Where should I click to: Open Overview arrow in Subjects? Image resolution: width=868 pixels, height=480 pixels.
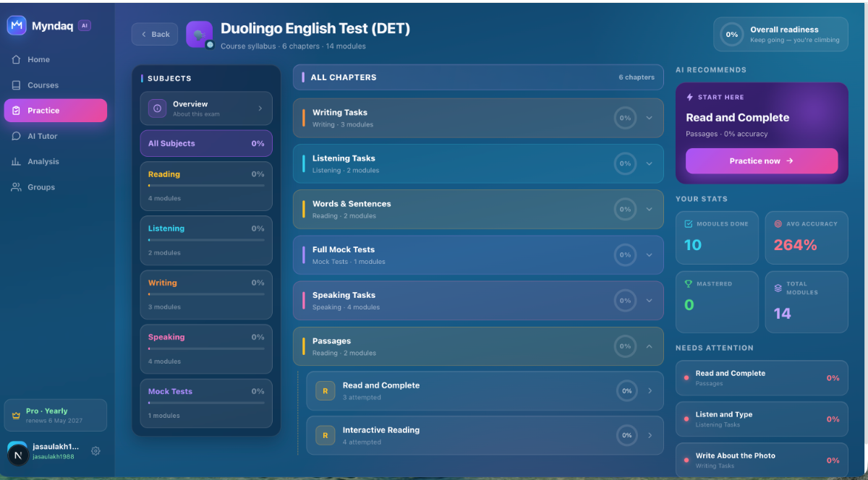pyautogui.click(x=260, y=108)
